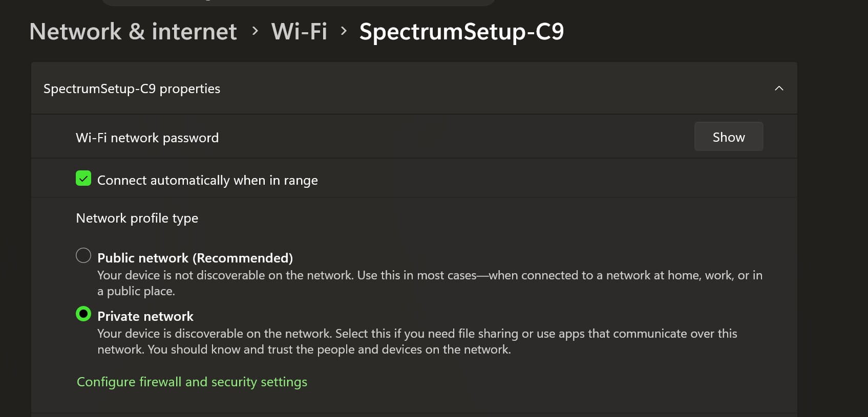Uncheck Connect automatically when in range
The width and height of the screenshot is (868, 417).
click(x=83, y=179)
